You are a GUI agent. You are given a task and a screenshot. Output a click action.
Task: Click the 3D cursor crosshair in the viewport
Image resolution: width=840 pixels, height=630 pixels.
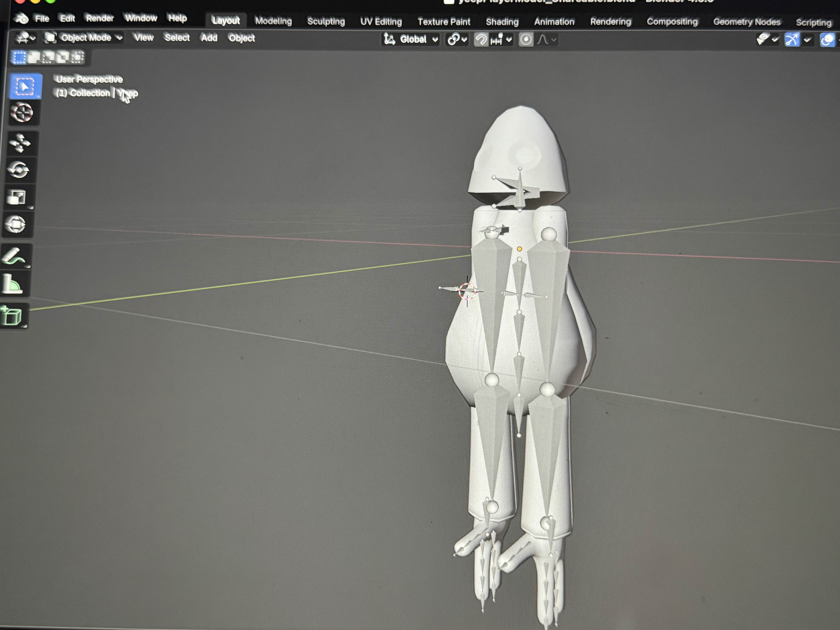tap(467, 291)
